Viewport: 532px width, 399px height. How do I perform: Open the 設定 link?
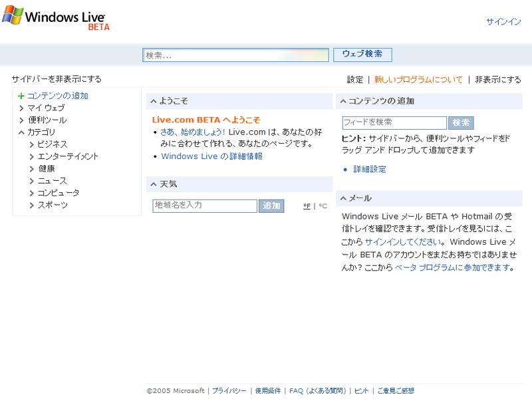point(355,80)
